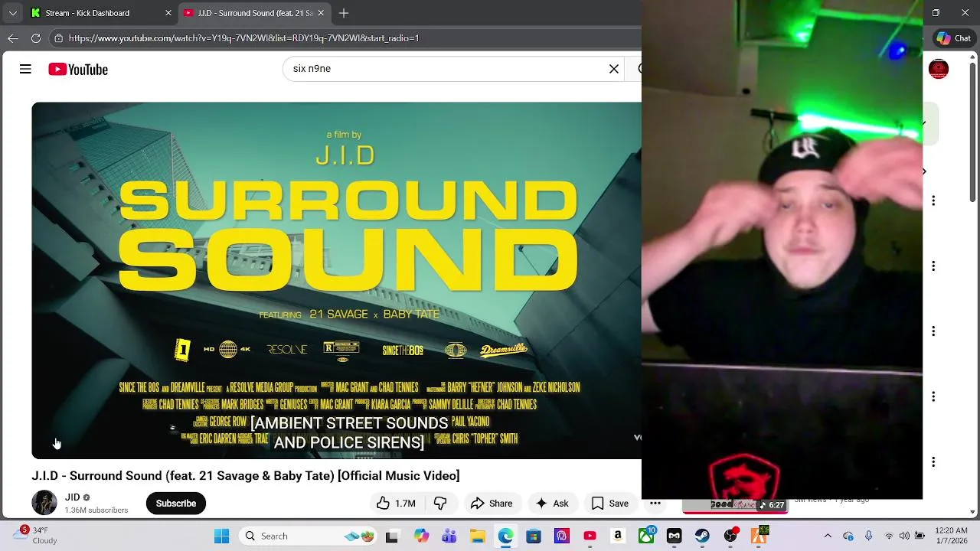Open the third sidebar video's three-dot menu
This screenshot has height=551, width=980.
pyautogui.click(x=933, y=331)
